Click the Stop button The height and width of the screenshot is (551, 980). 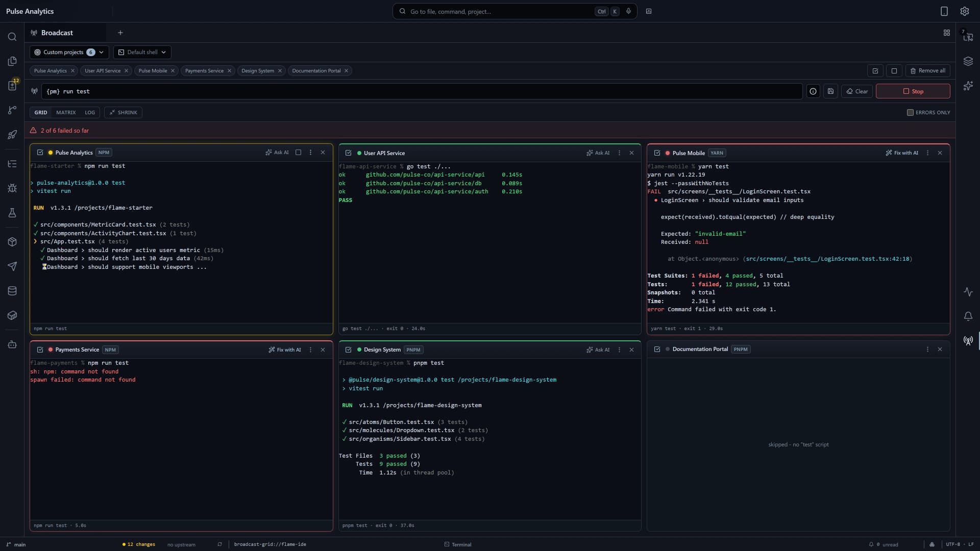(x=913, y=91)
